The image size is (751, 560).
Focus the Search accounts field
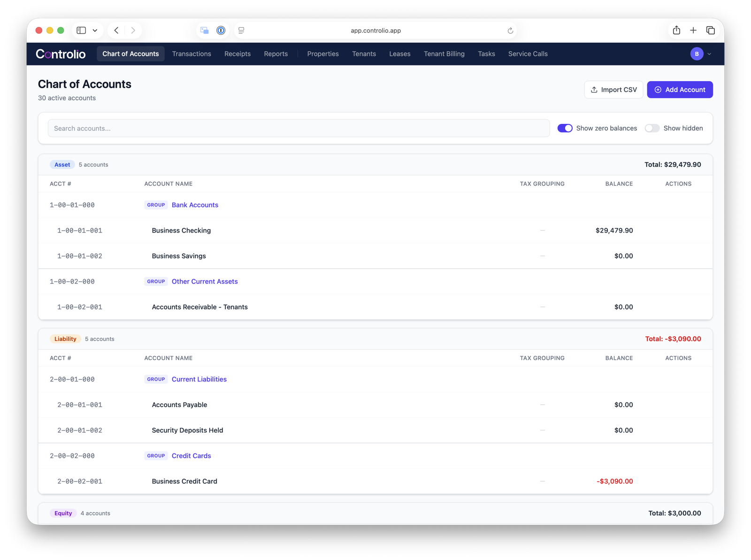pyautogui.click(x=299, y=128)
